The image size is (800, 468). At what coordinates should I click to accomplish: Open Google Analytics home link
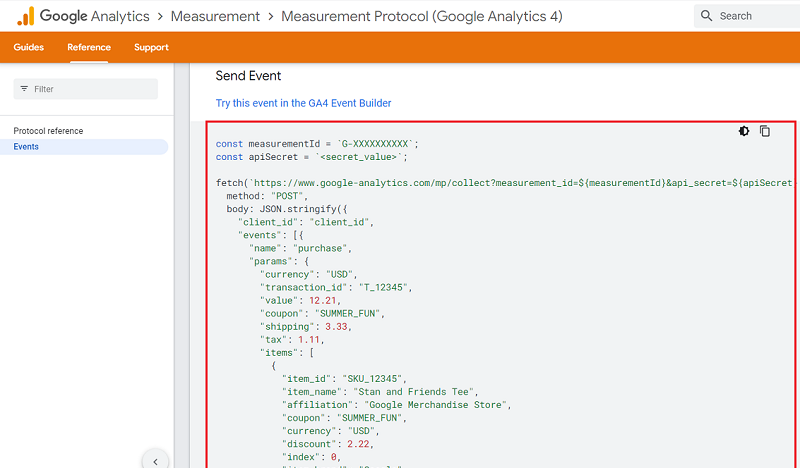(x=94, y=16)
